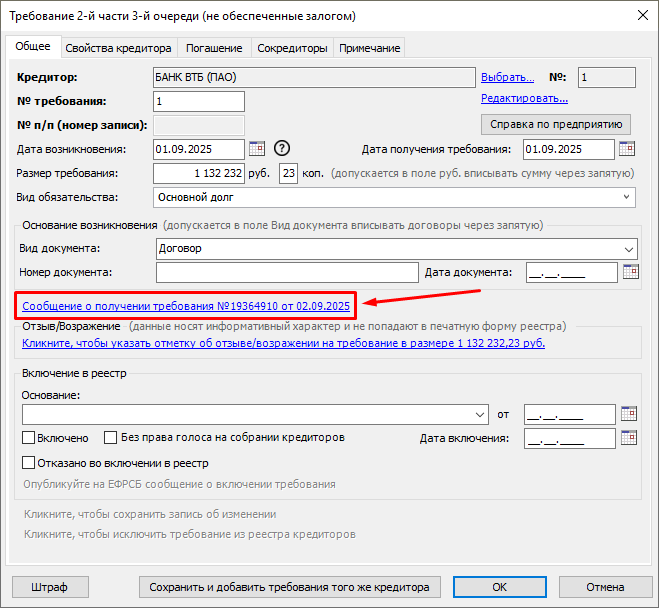
Task: Click into the Номер документа field
Action: point(286,272)
